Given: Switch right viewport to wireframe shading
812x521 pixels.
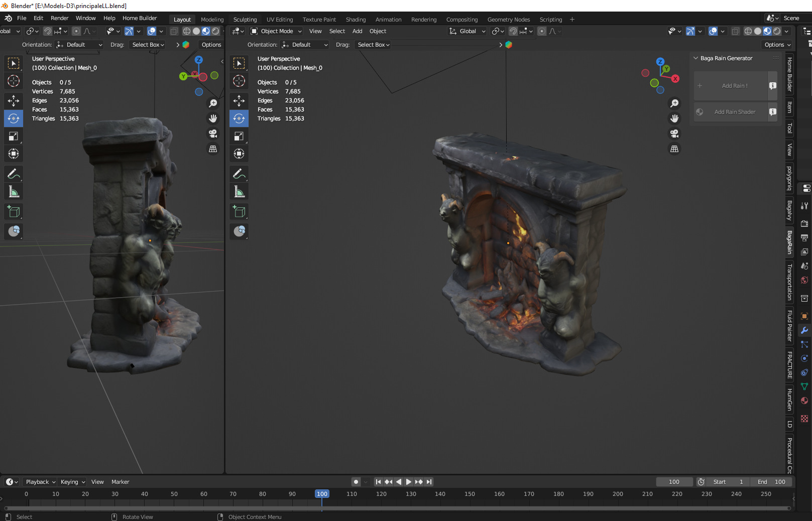Looking at the screenshot, I should click(x=748, y=31).
